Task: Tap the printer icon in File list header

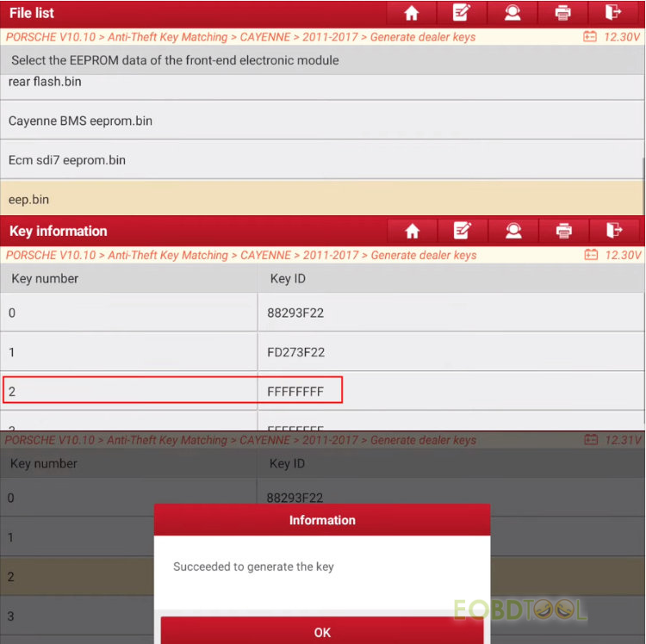Action: tap(562, 13)
